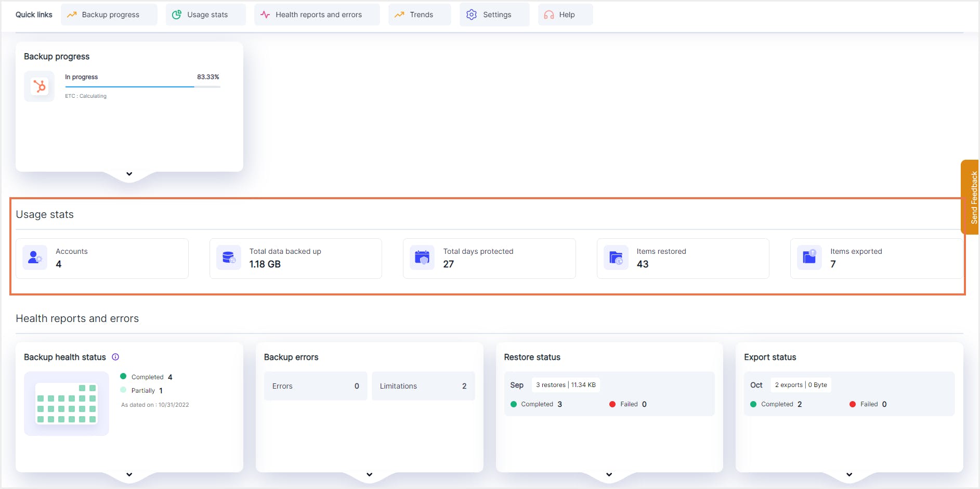
Task: Expand the Restore status card
Action: tap(609, 474)
